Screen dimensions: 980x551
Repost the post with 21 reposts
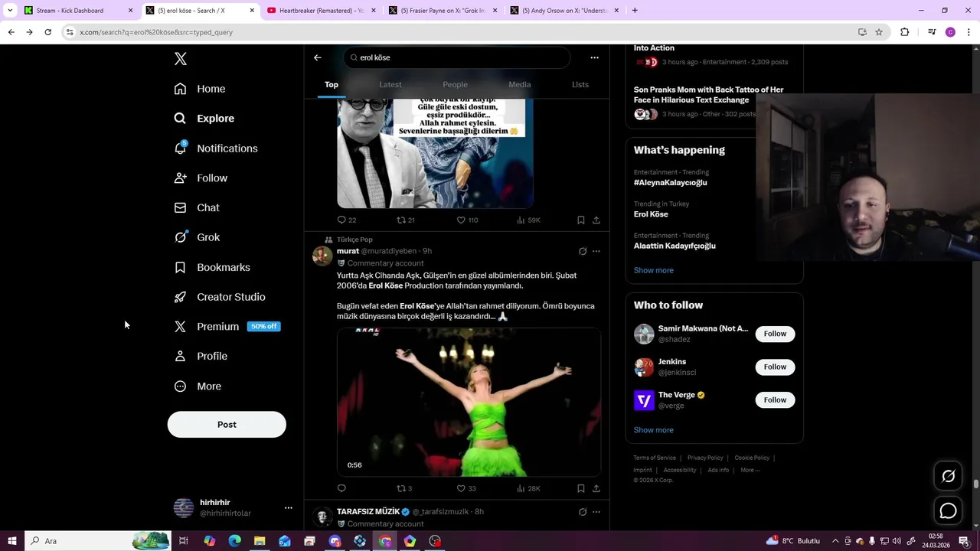(406, 220)
